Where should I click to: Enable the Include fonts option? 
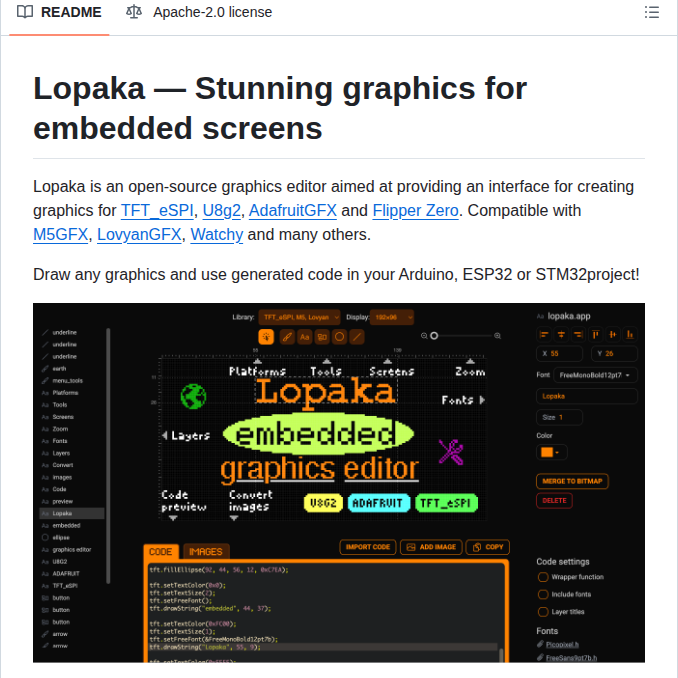[x=543, y=595]
